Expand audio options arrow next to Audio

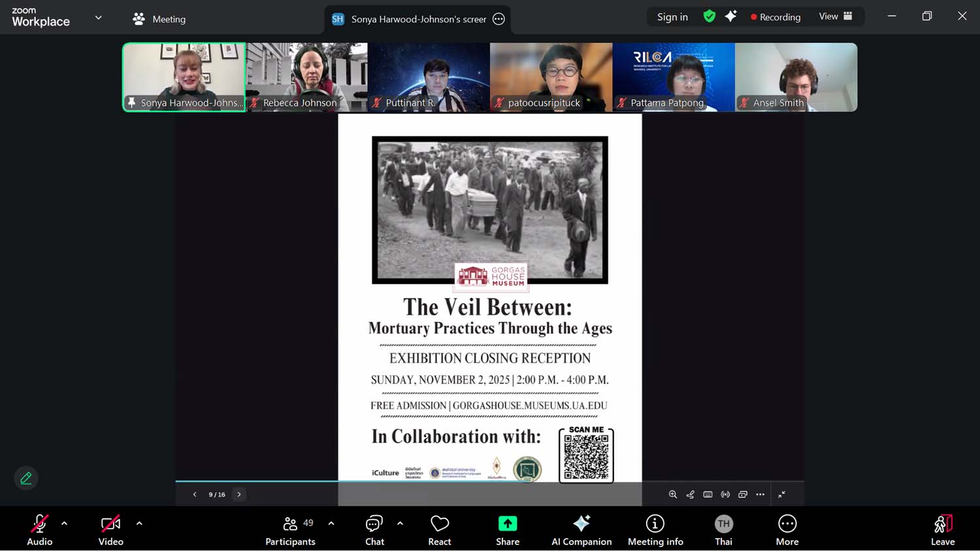(64, 523)
